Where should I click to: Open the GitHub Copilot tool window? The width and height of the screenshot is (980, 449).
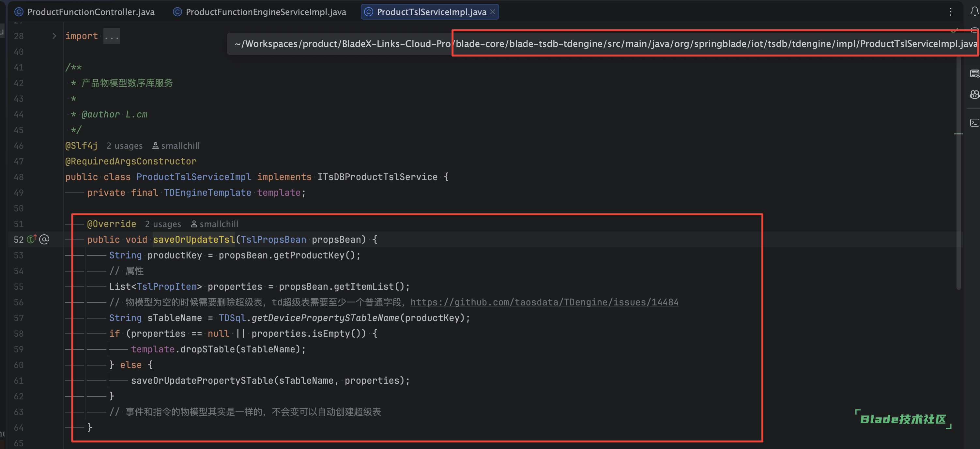(974, 95)
